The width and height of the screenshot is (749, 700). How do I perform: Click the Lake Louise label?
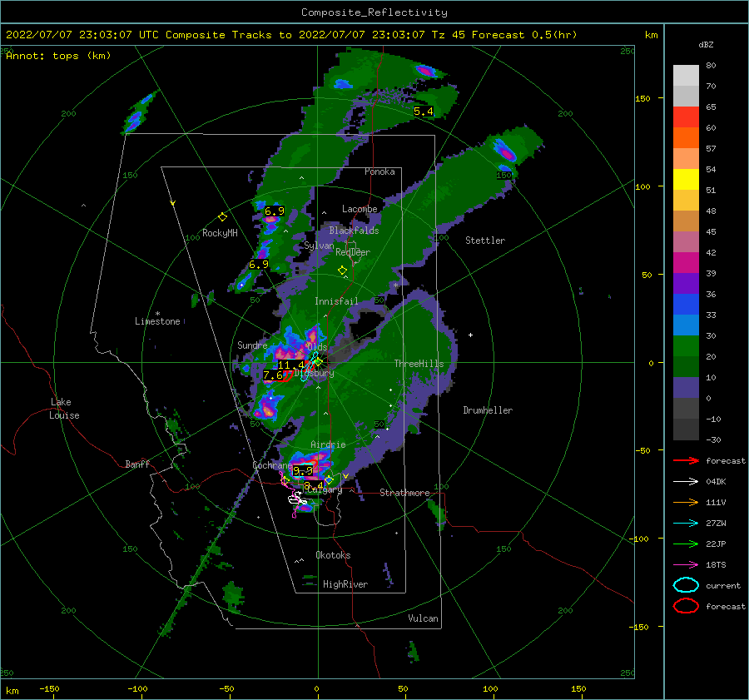pos(64,409)
